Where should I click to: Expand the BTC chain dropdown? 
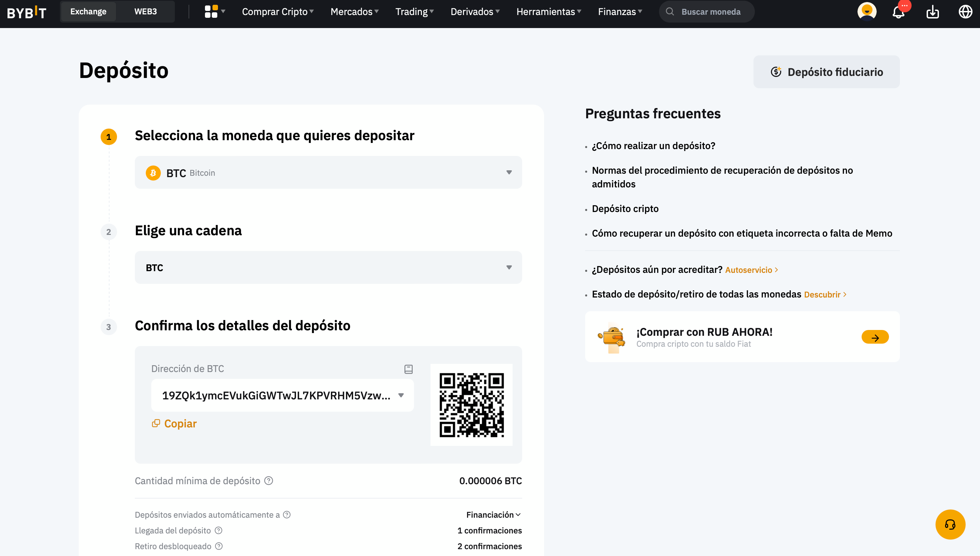[x=328, y=267]
